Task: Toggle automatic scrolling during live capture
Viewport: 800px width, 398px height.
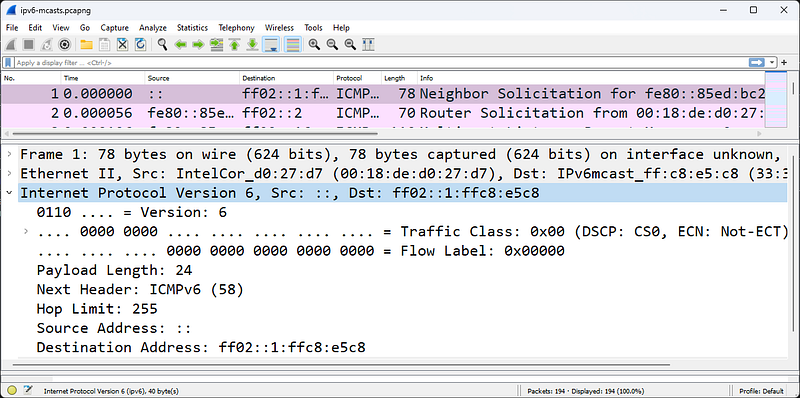Action: tap(271, 45)
